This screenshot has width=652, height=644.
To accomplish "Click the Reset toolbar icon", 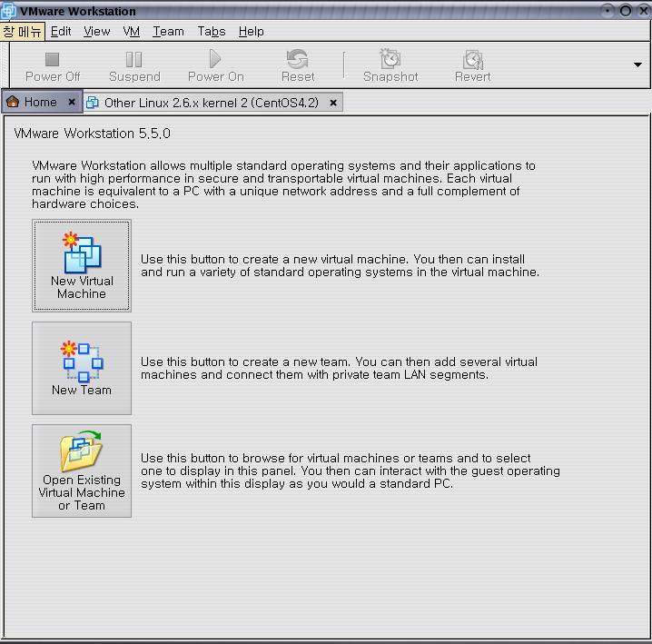I will coord(297,59).
